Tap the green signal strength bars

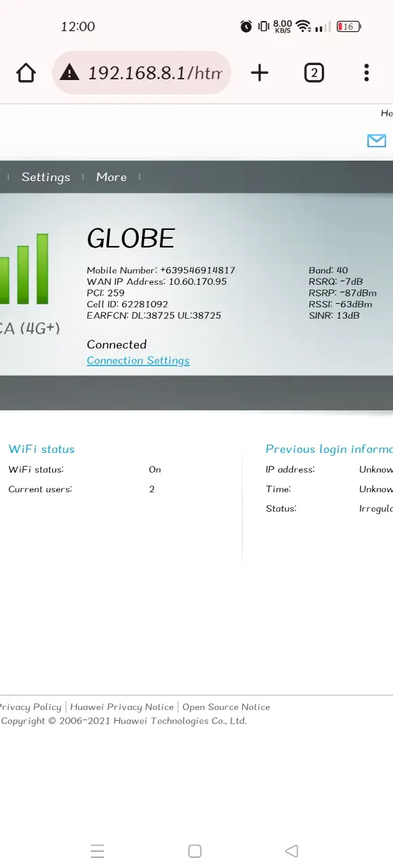(24, 269)
